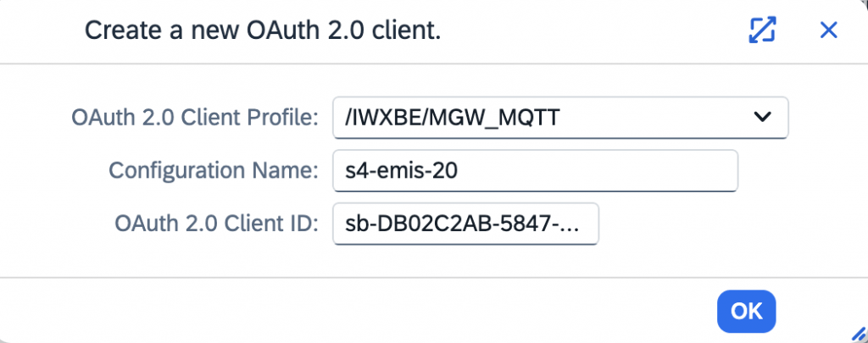
Task: Click the OAuth 2.0 Client ID label
Action: point(216,223)
